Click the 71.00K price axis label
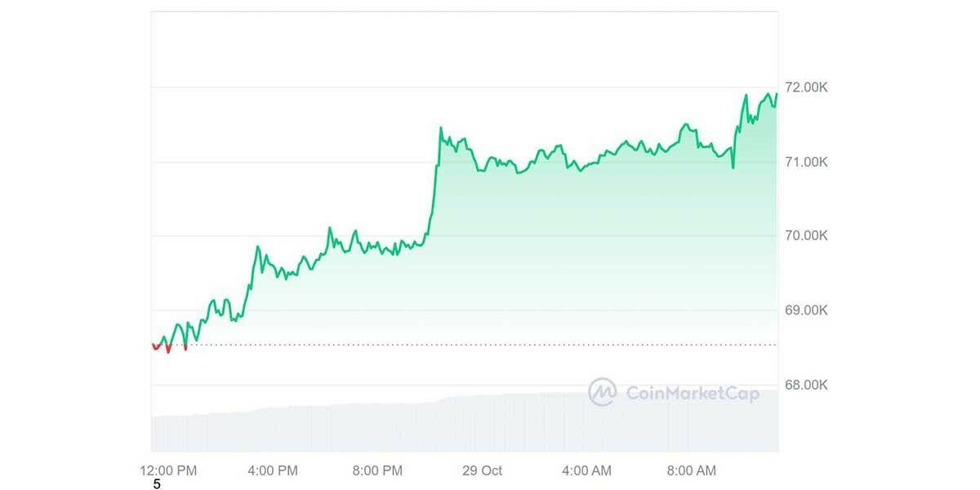The width and height of the screenshot is (980, 490). (806, 162)
